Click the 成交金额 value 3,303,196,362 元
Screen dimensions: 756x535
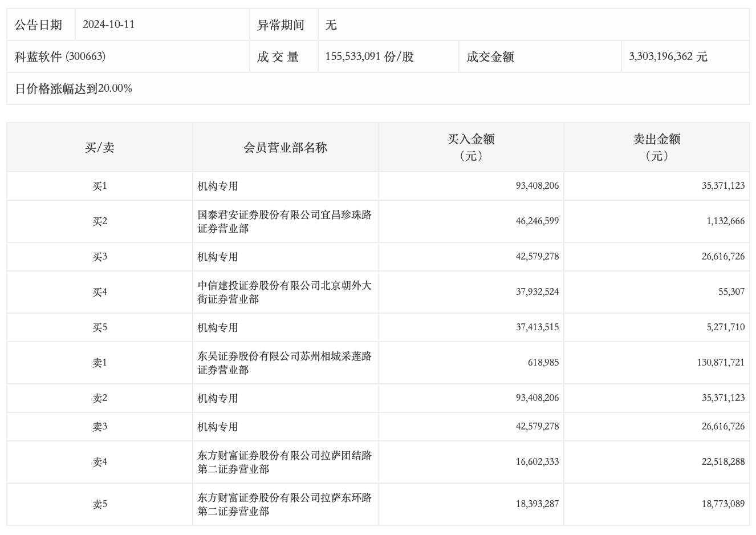tap(668, 56)
